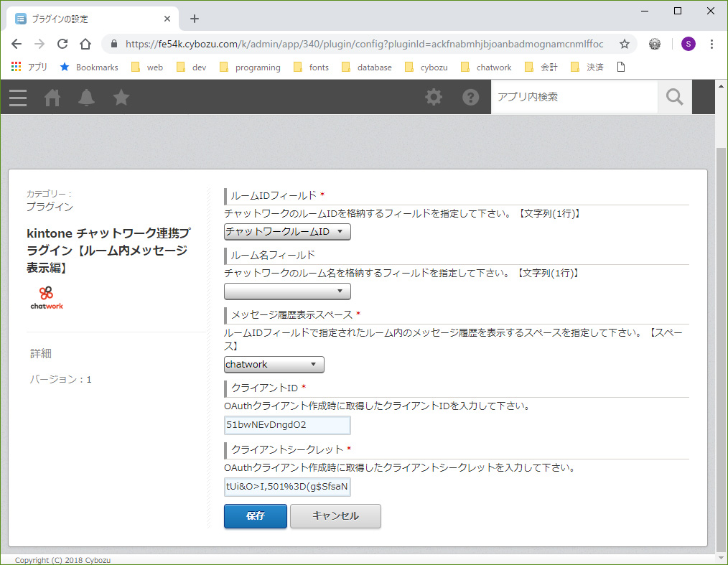
Task: Open the database bookmarks folder
Action: (x=367, y=67)
